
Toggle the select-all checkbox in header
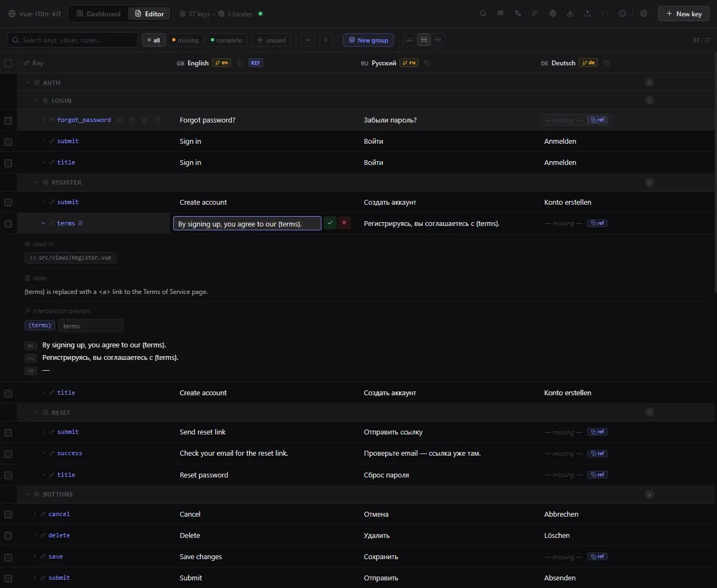point(8,63)
